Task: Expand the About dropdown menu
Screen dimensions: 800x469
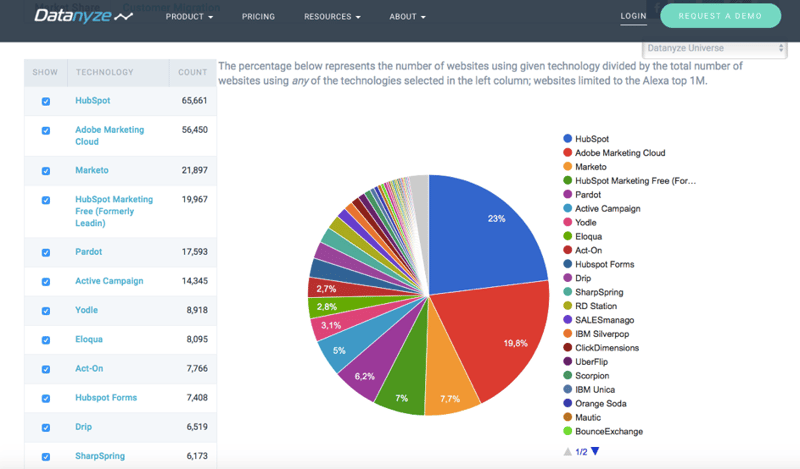Action: [x=407, y=17]
